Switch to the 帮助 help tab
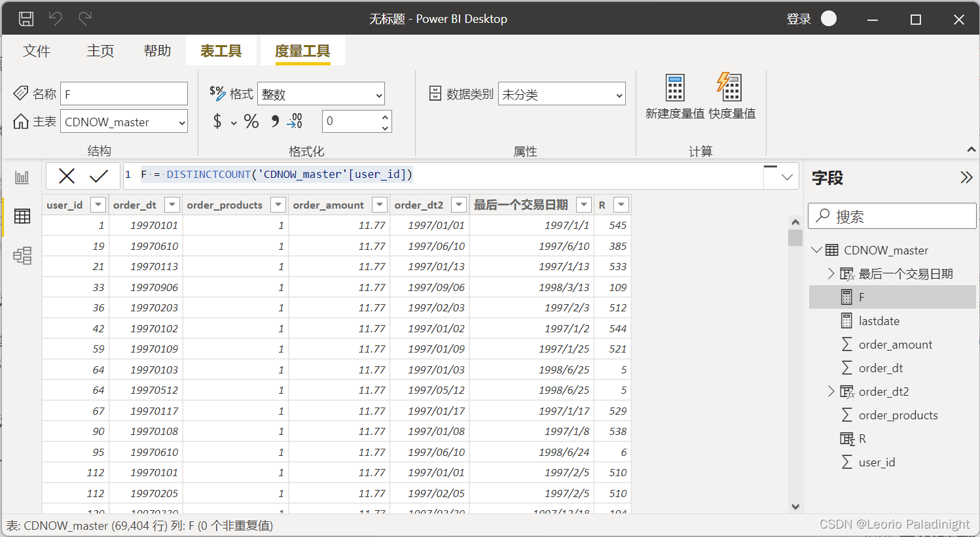The image size is (980, 537). pyautogui.click(x=158, y=51)
